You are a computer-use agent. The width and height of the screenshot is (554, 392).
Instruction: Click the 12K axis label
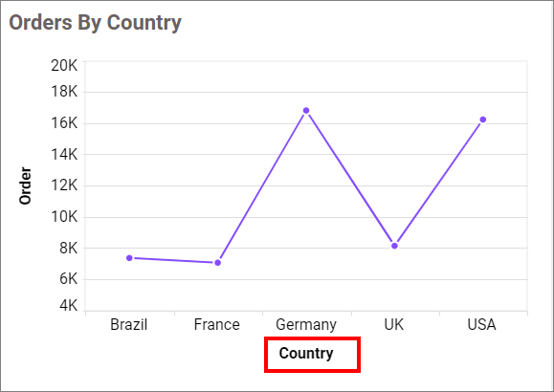64,185
